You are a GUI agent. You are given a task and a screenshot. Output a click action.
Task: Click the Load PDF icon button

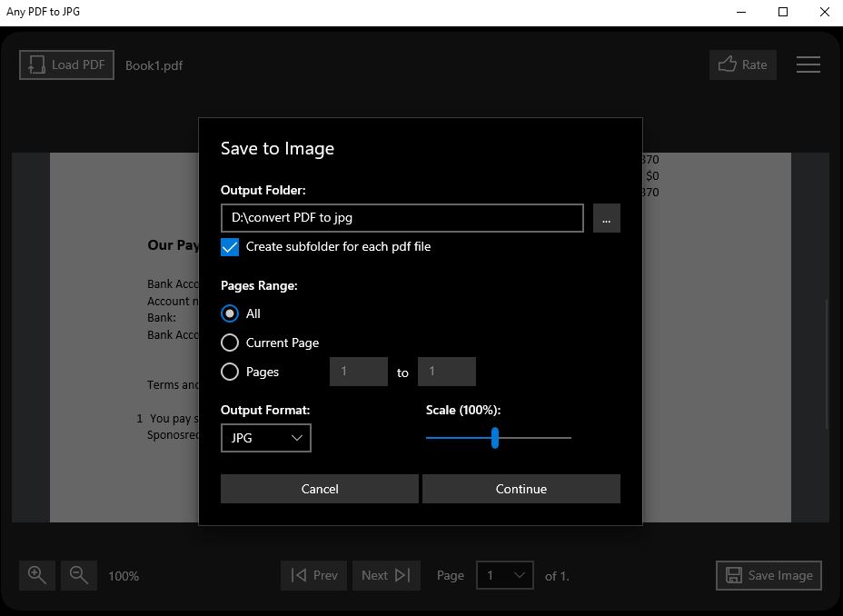point(66,65)
